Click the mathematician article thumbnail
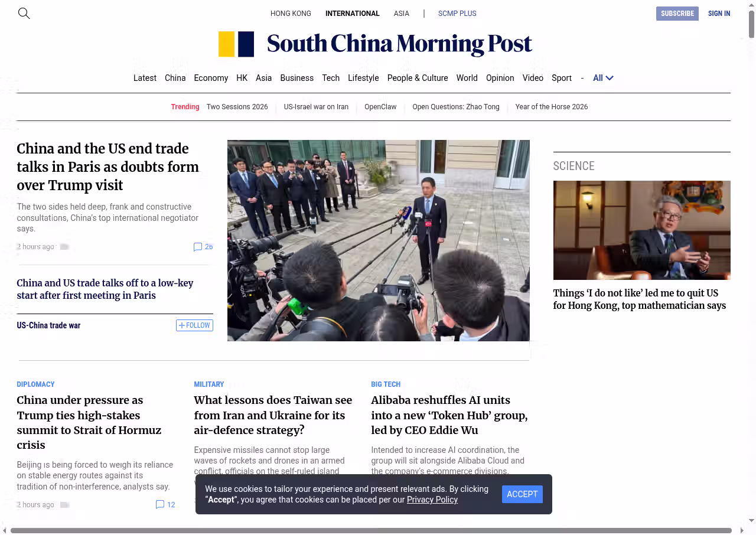 click(x=641, y=230)
